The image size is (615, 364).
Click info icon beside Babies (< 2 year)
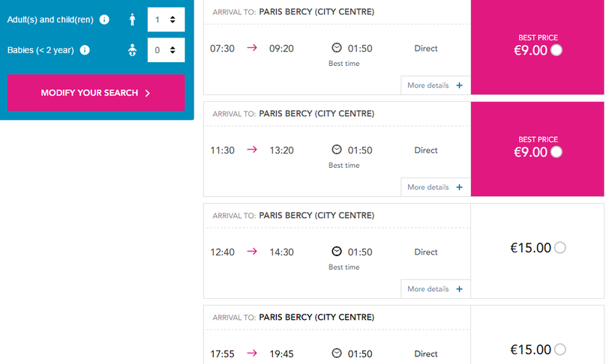pos(85,50)
